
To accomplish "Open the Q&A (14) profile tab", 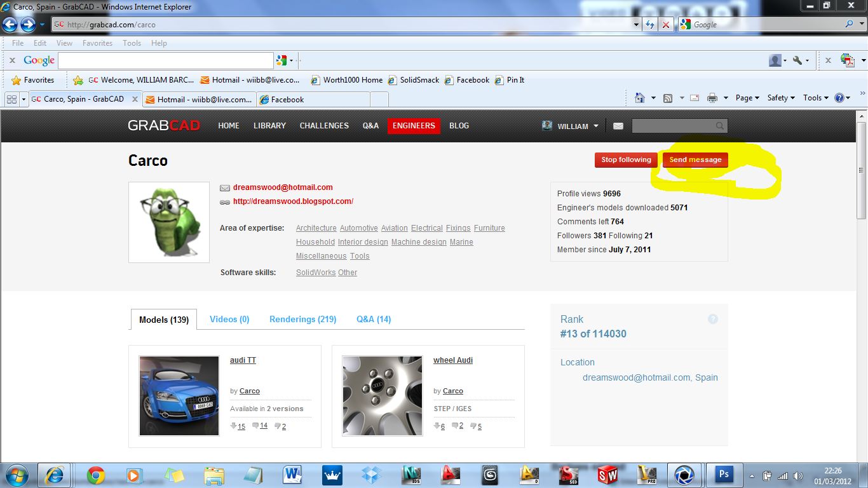I will [374, 319].
